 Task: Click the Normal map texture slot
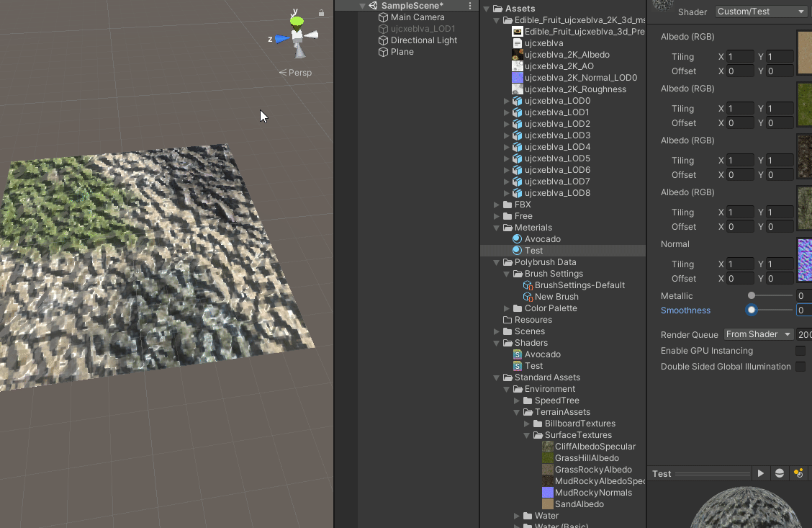click(804, 259)
